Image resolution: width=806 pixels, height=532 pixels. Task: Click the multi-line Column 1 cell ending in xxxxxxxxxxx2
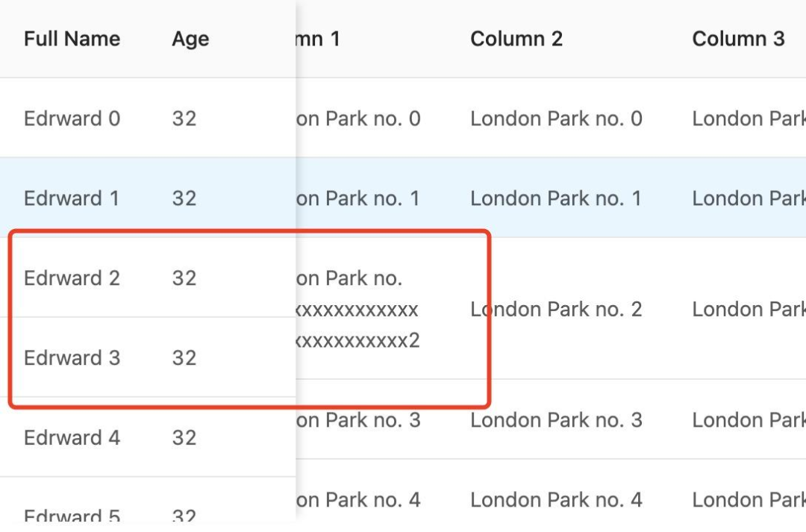[x=358, y=310]
